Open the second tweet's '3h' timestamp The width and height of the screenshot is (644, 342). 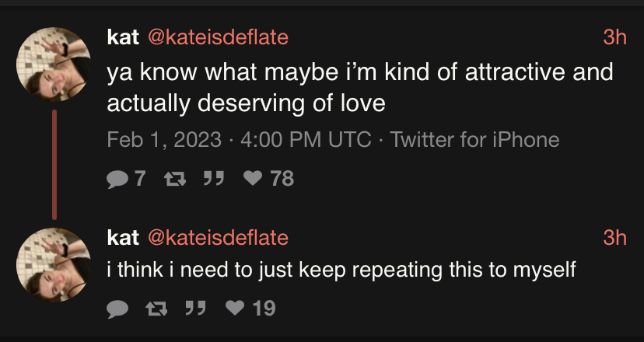[x=614, y=236]
